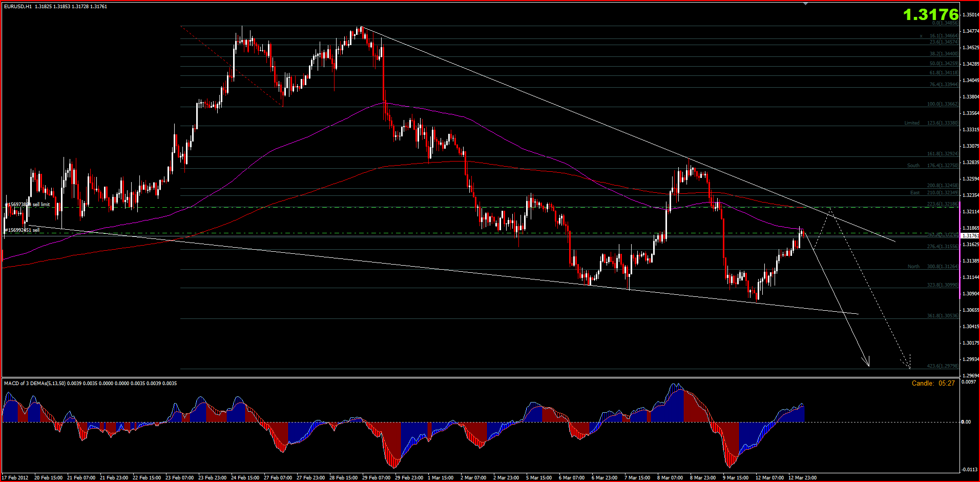Screen dimensions: 980x482
Task: Click the chart shift triangle marker at top
Action: point(806,4)
